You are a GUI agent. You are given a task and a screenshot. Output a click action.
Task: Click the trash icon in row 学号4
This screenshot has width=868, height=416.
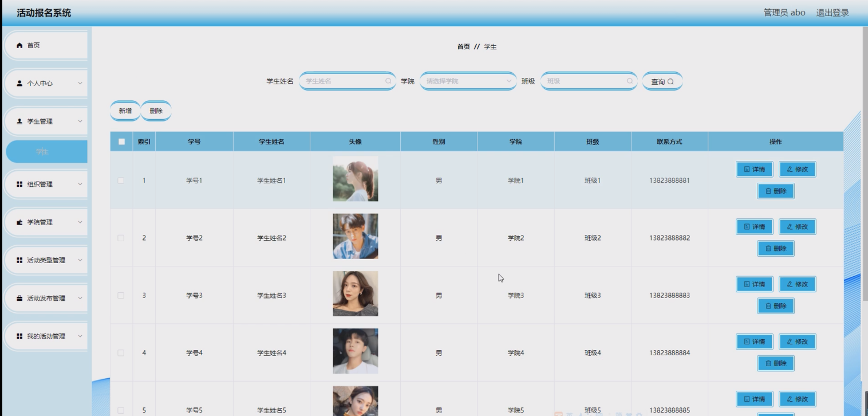coord(768,363)
